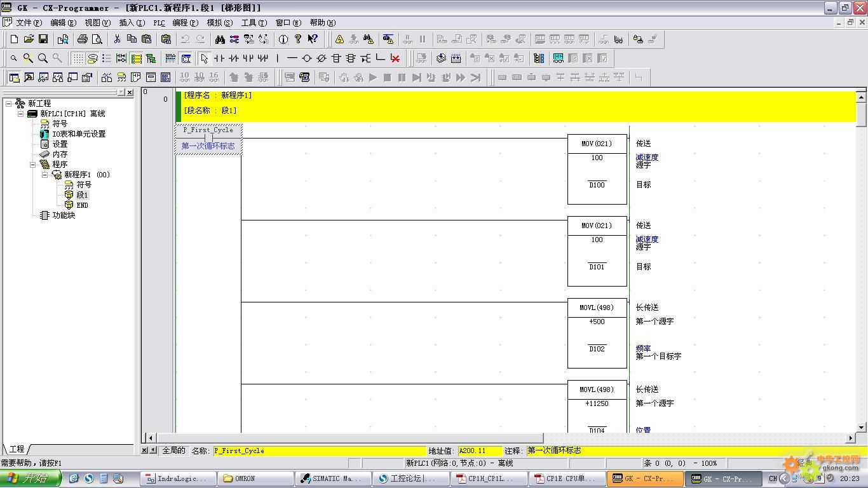Click the 名称 field showing P_First_Cycle
Viewport: 868px width, 488px height.
[x=319, y=451]
